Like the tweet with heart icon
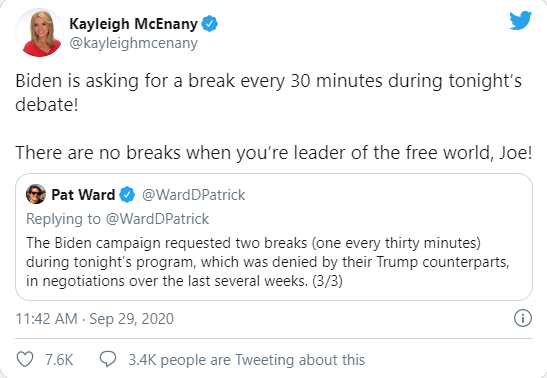Screen dimensions: 547x378 pos(25,359)
